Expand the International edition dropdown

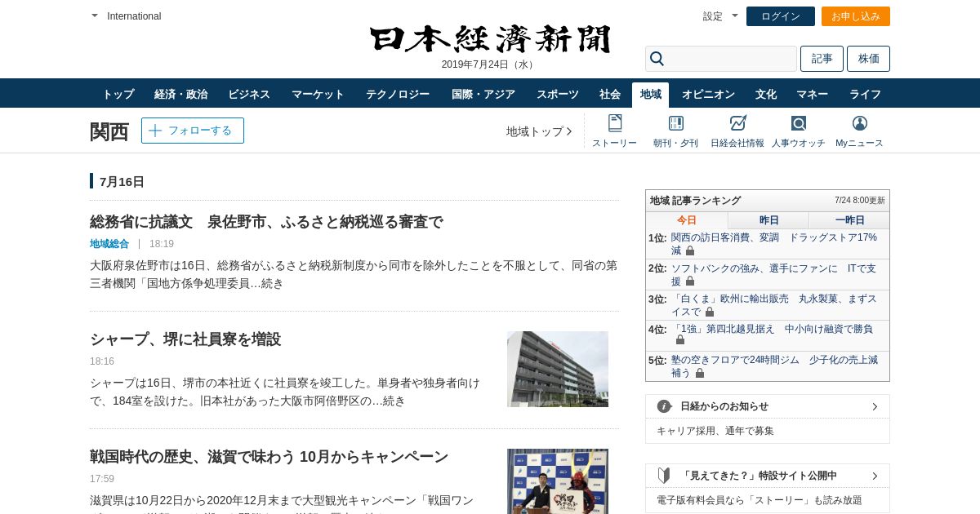tap(127, 16)
